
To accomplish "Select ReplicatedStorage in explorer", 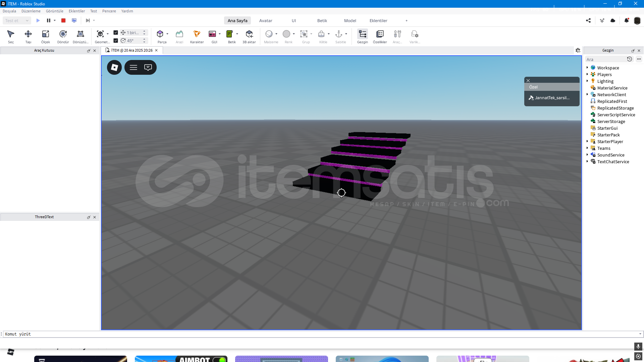I will [x=615, y=108].
